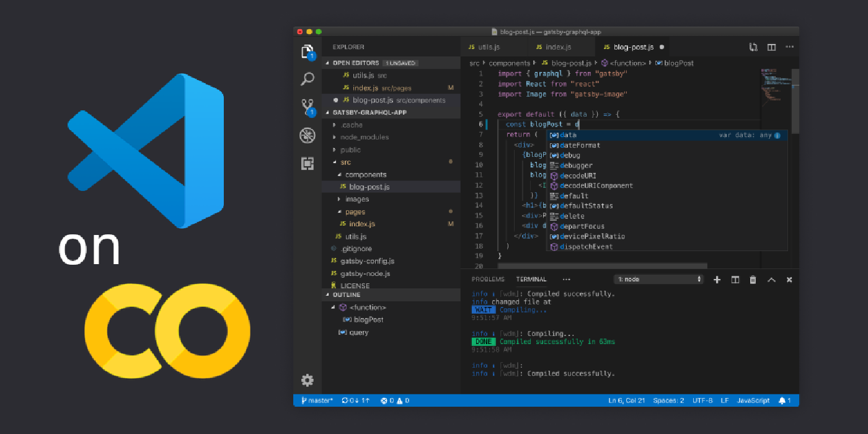
Task: Open the Extensions view icon
Action: (308, 164)
